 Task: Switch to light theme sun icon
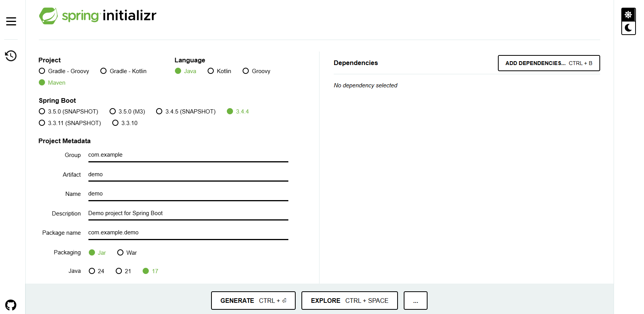point(628,15)
